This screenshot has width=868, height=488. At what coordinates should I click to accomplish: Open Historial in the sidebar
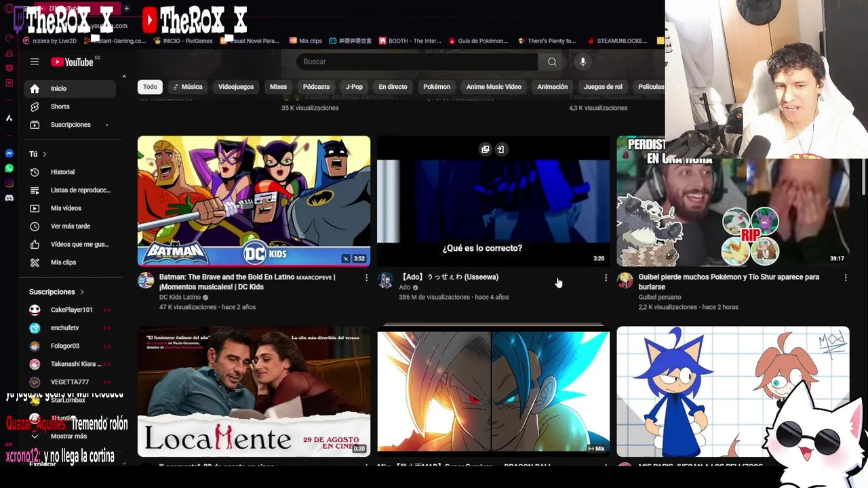70,172
